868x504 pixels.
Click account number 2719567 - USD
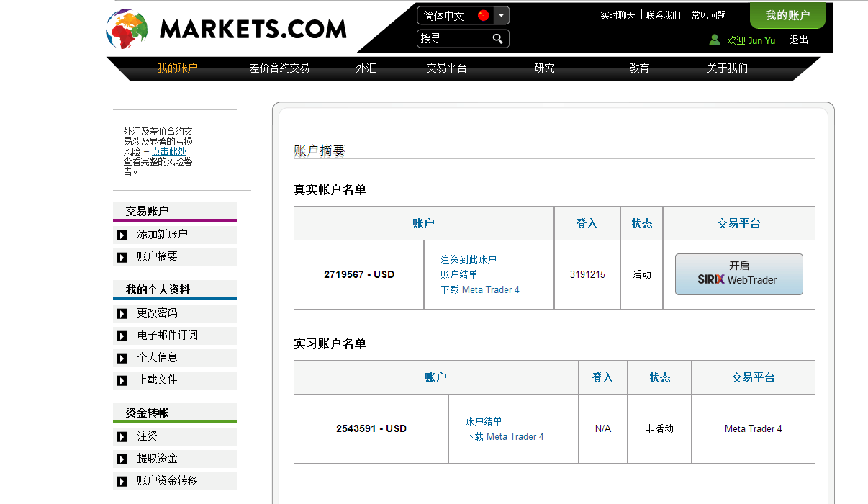[x=359, y=275]
